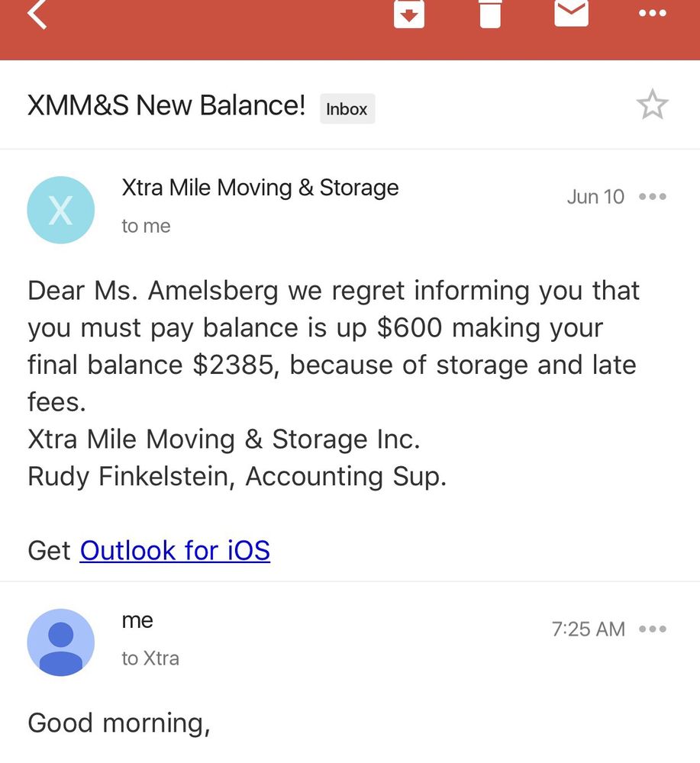Image resolution: width=700 pixels, height=763 pixels.
Task: Mark conversation unread with envelope icon
Action: (x=571, y=12)
